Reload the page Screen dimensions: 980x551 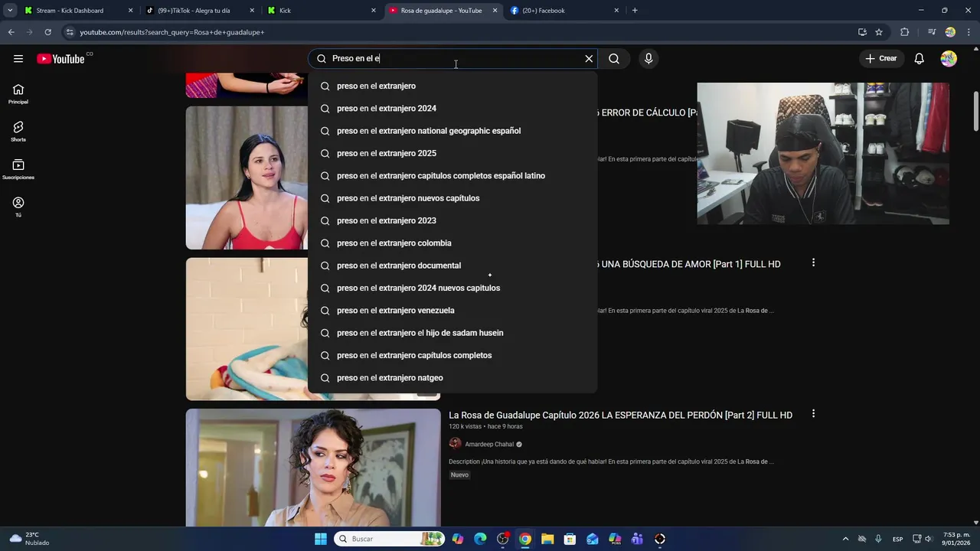[x=47, y=32]
